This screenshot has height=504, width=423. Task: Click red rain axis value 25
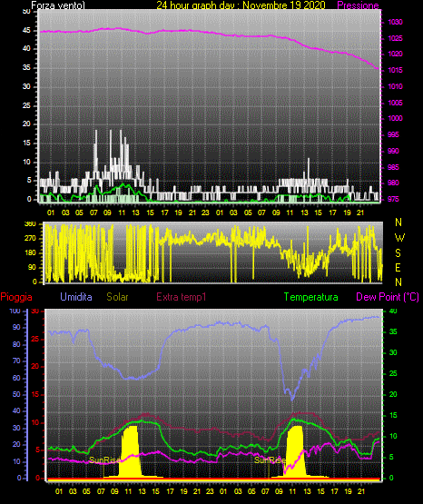[35, 339]
